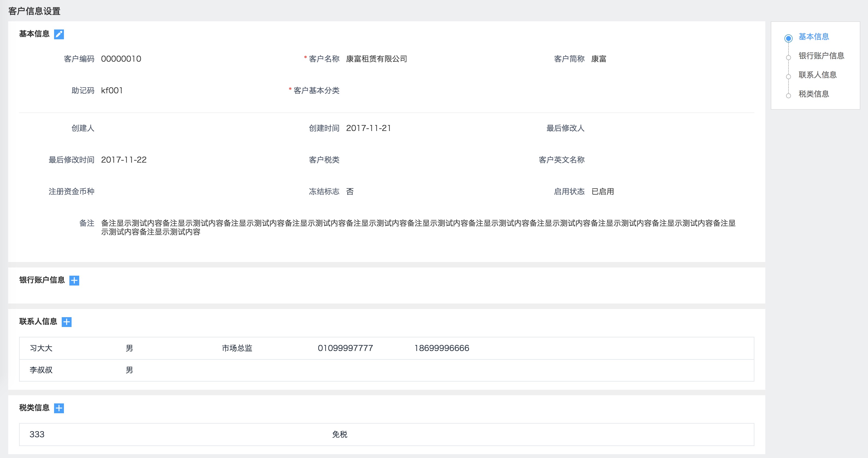Image resolution: width=868 pixels, height=458 pixels.
Task: Select the 基本信息 anchor dot in the side navigation
Action: click(x=788, y=38)
